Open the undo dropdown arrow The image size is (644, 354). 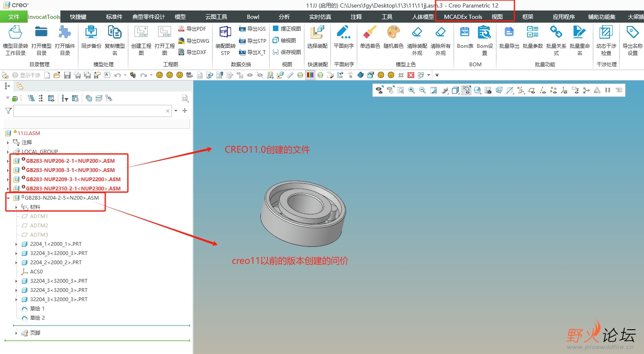coord(125,75)
